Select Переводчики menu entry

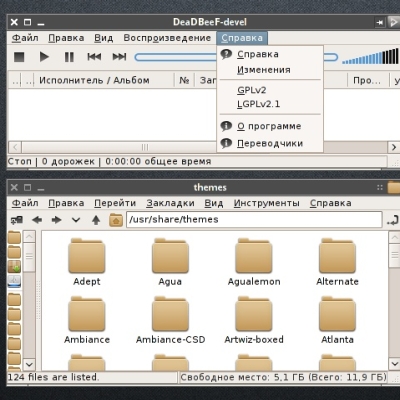coord(270,144)
